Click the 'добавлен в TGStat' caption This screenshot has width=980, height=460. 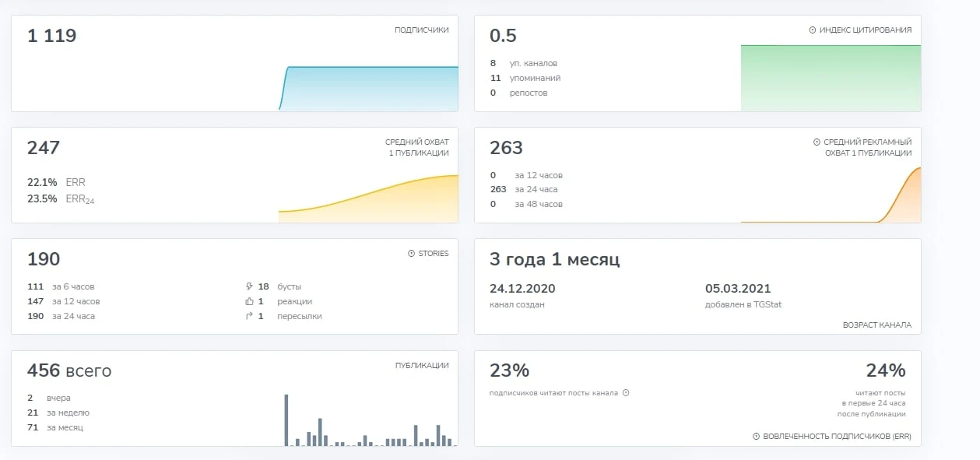(x=743, y=304)
